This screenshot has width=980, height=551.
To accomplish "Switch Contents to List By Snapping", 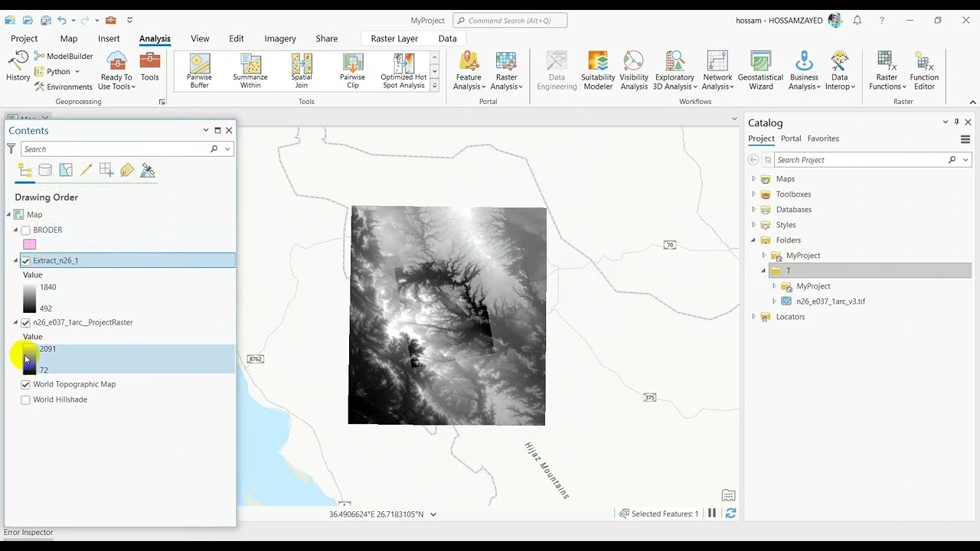I will click(x=106, y=171).
